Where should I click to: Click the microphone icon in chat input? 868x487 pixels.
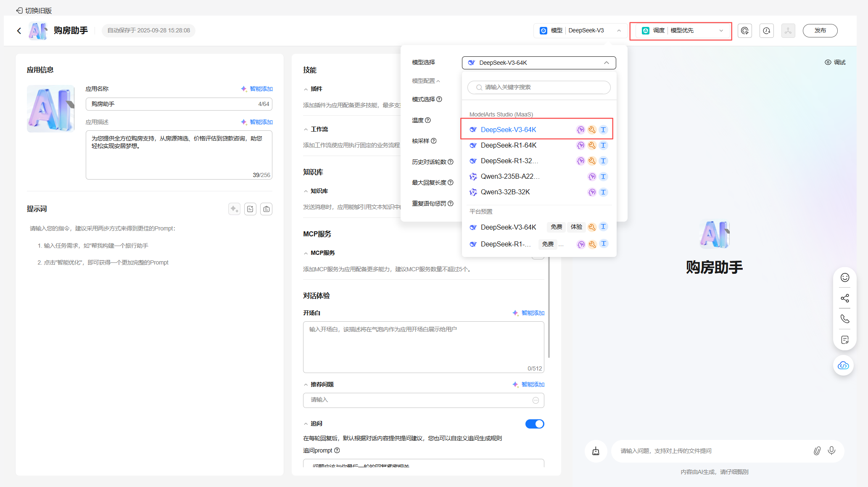click(831, 451)
